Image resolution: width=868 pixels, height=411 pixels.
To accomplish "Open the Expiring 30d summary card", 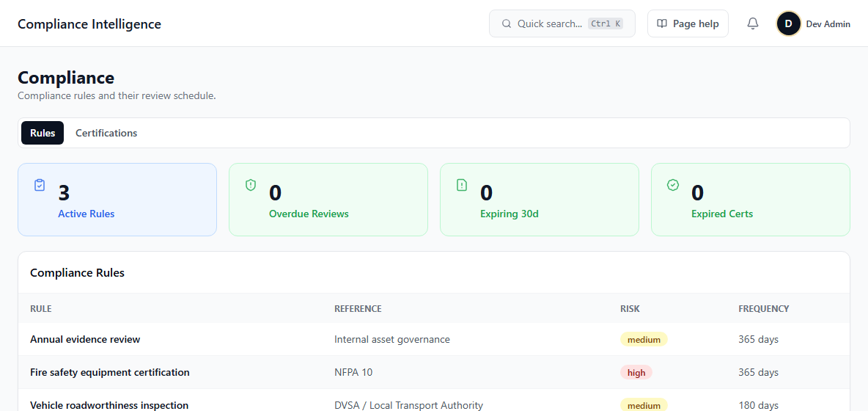I will pyautogui.click(x=539, y=200).
